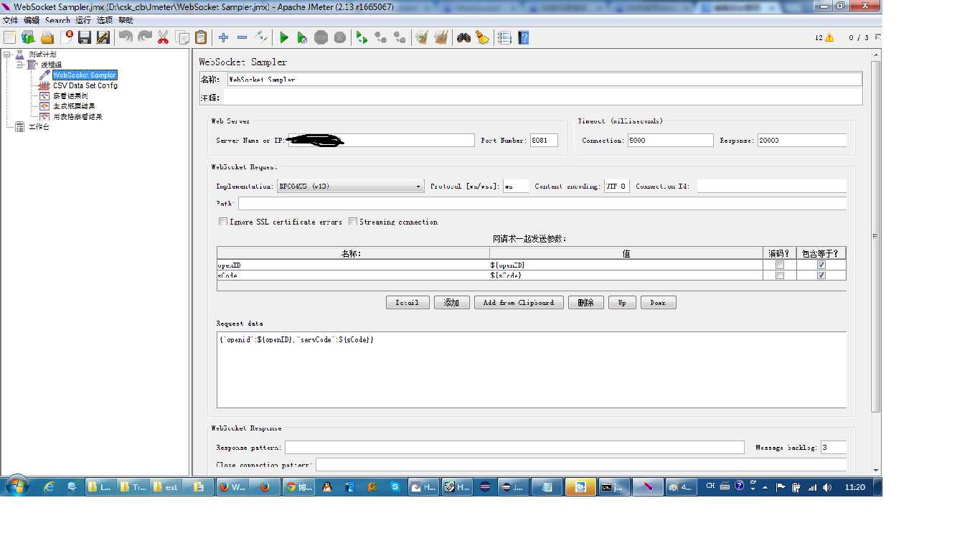The width and height of the screenshot is (980, 551).
Task: Click the Cut scissors icon
Action: click(x=164, y=37)
